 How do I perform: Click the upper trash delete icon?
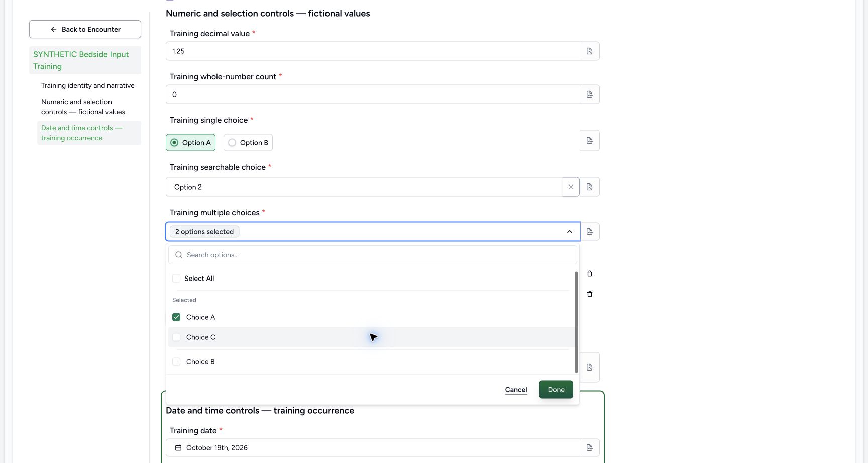[x=590, y=274]
